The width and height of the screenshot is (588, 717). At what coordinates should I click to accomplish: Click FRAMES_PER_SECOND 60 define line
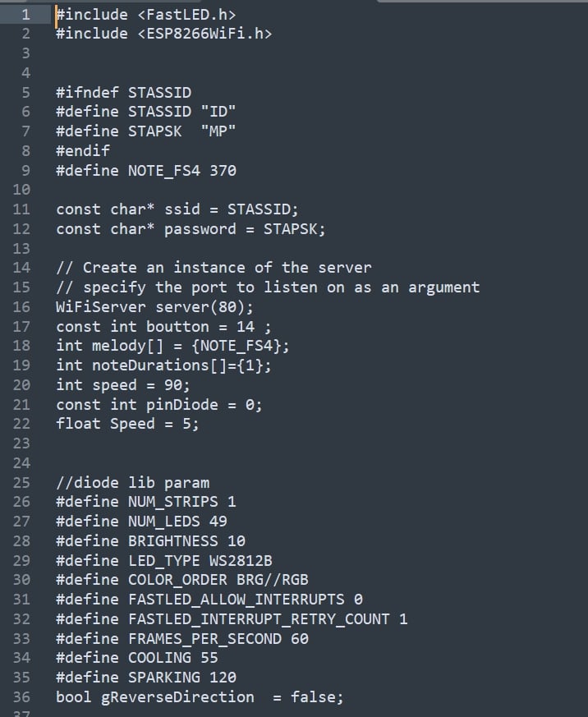tap(182, 639)
